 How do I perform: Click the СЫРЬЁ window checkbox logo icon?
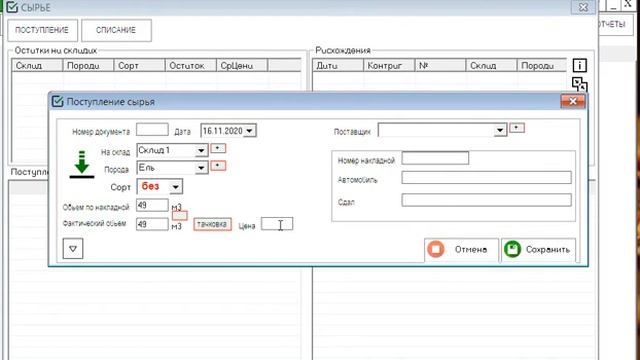pos(12,7)
